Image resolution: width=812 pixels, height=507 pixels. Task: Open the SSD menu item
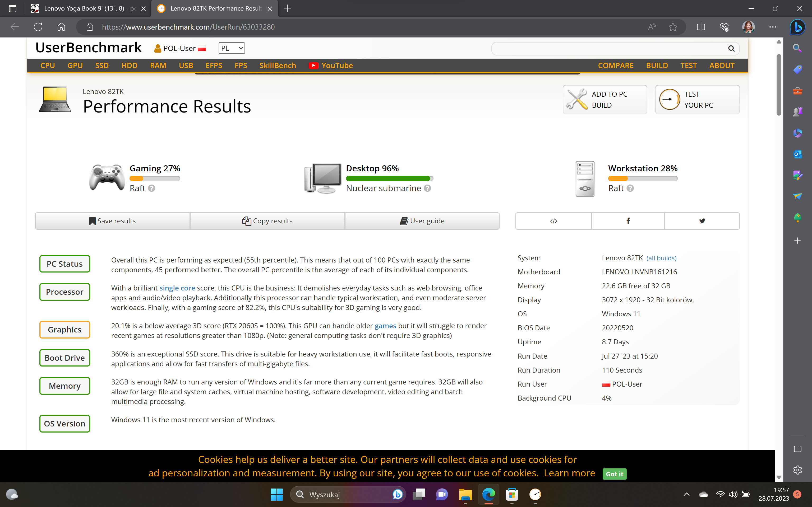coord(102,65)
